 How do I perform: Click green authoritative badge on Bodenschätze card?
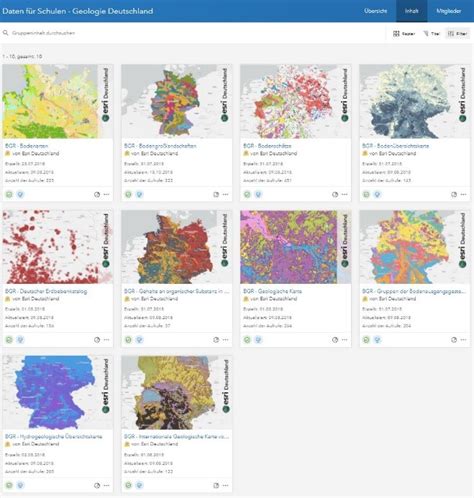point(247,194)
